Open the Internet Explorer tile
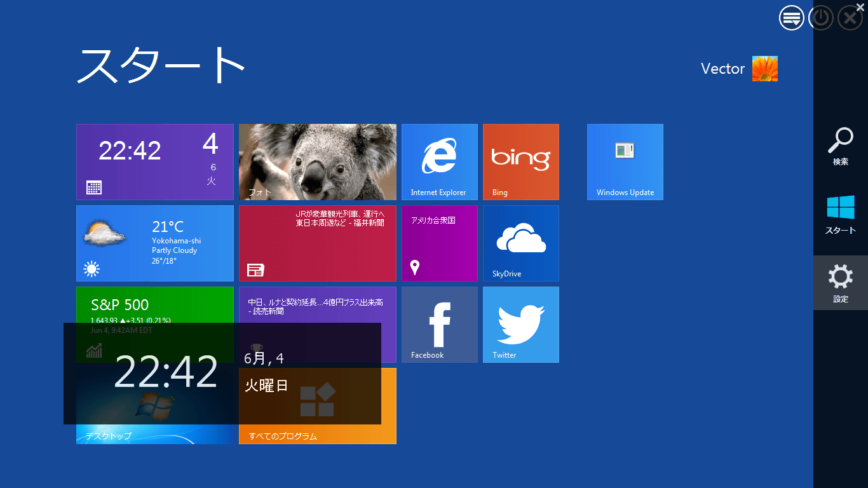The width and height of the screenshot is (868, 488). coord(440,162)
